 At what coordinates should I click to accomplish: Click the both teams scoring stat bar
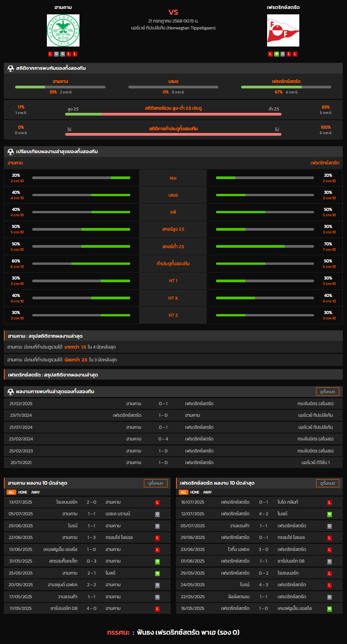pos(173,135)
